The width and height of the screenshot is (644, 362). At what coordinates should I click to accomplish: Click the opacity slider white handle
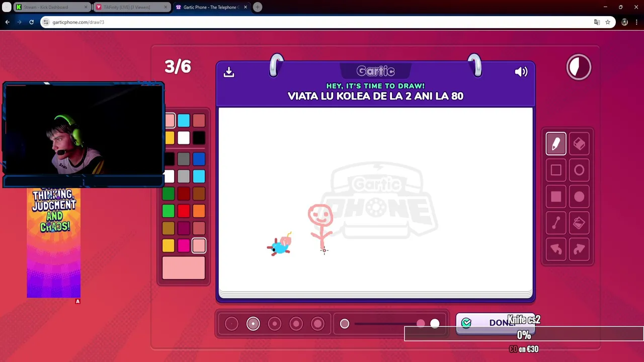[435, 324]
